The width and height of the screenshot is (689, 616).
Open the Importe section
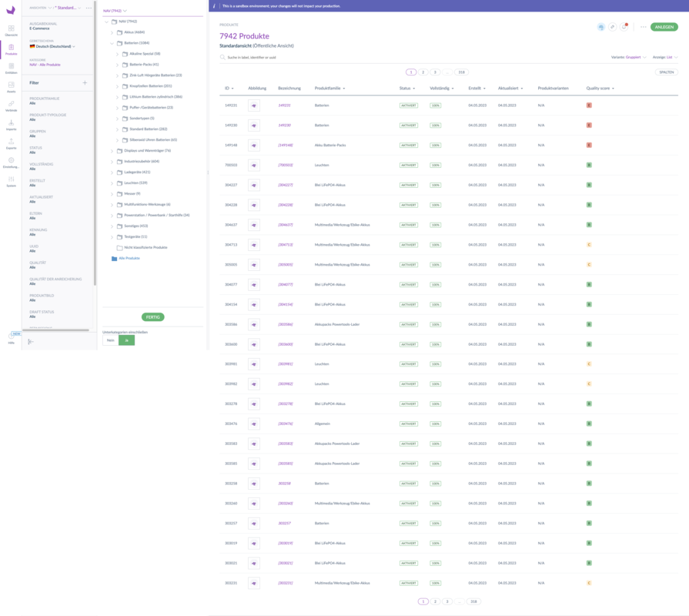click(11, 125)
